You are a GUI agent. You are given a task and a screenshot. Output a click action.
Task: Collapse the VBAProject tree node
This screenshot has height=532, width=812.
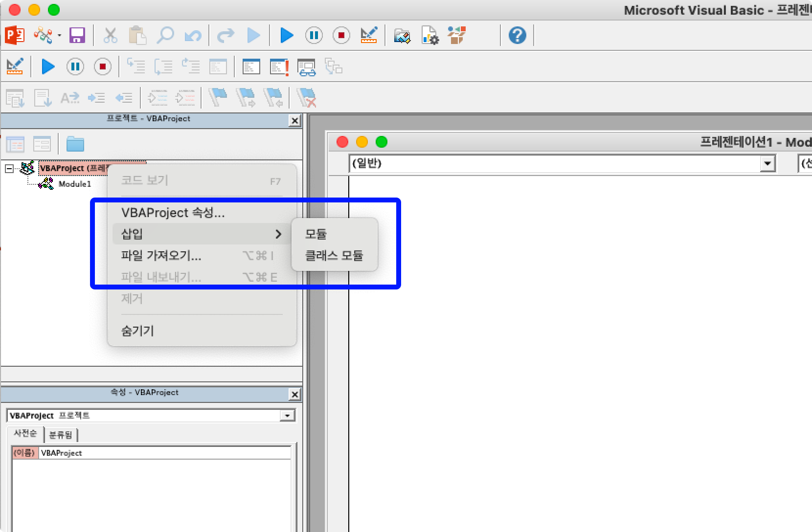point(9,168)
